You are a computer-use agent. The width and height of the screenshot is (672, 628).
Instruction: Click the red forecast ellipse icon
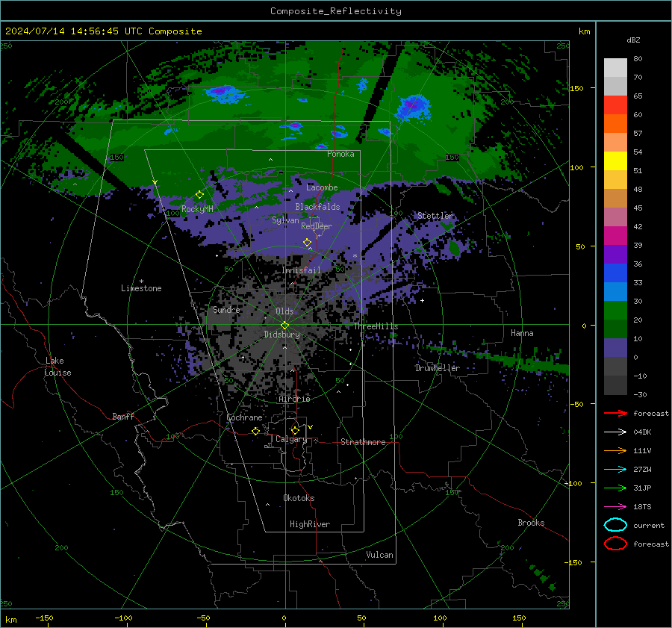click(x=615, y=544)
